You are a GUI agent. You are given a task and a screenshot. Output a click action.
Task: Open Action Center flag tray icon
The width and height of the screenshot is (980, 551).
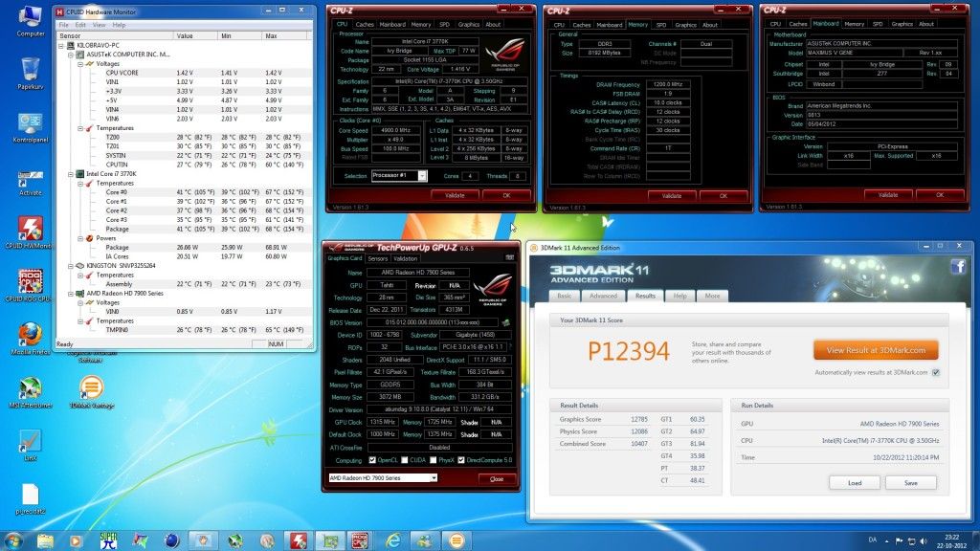[x=900, y=540]
